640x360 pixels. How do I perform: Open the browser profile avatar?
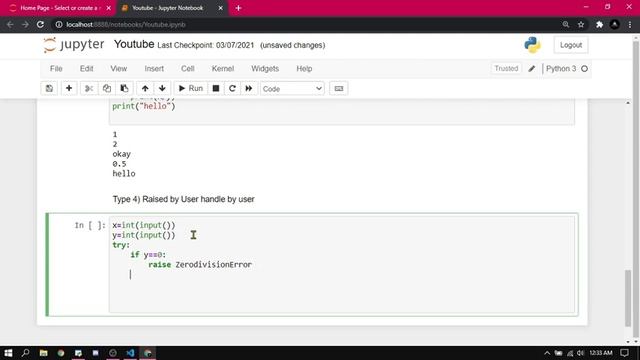[615, 24]
